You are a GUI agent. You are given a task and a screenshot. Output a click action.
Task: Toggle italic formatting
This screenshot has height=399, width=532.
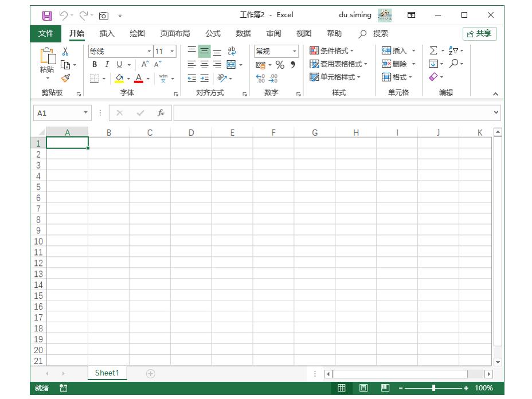[107, 65]
